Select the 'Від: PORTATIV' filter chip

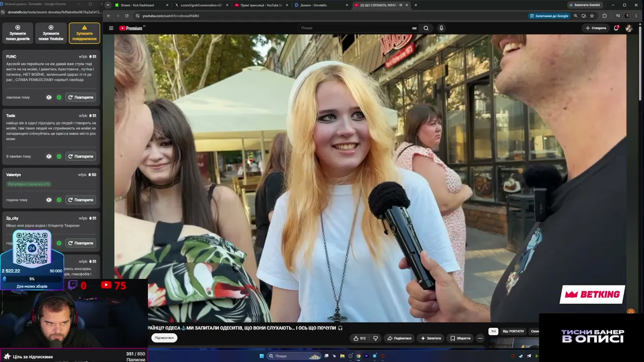coord(513,331)
